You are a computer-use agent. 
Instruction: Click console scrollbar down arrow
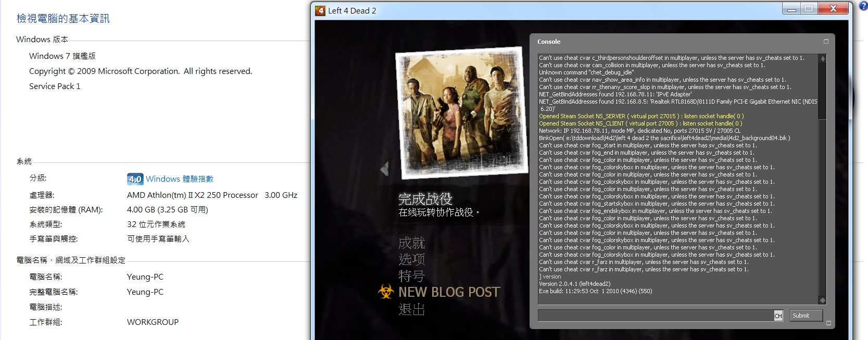(823, 300)
